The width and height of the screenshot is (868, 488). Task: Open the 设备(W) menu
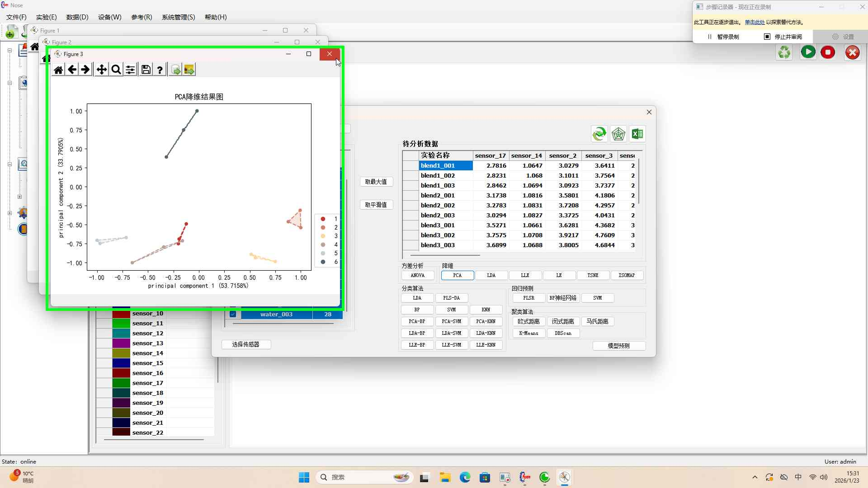[x=110, y=17]
